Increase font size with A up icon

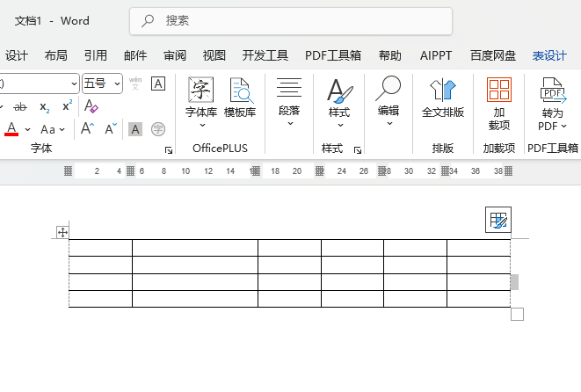click(x=87, y=128)
